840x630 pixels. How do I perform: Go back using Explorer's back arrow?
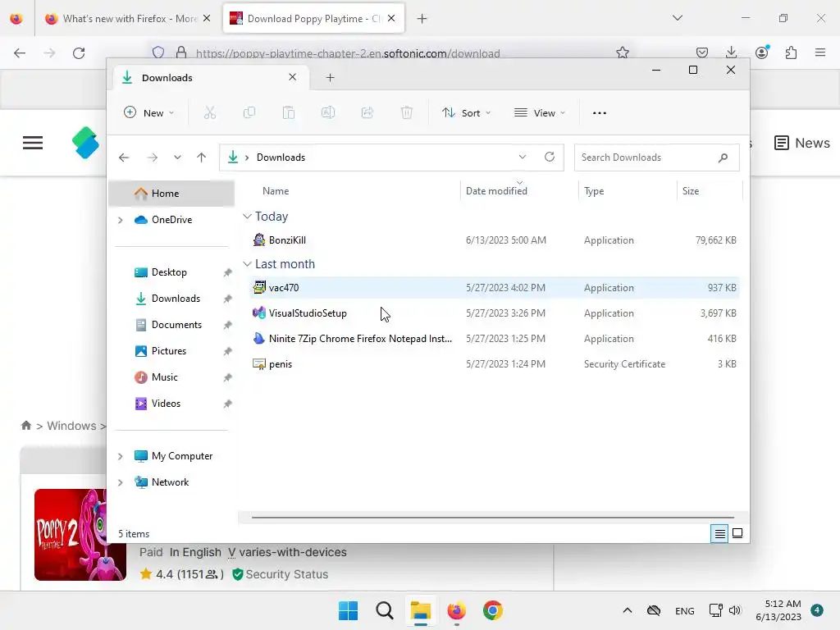(124, 157)
